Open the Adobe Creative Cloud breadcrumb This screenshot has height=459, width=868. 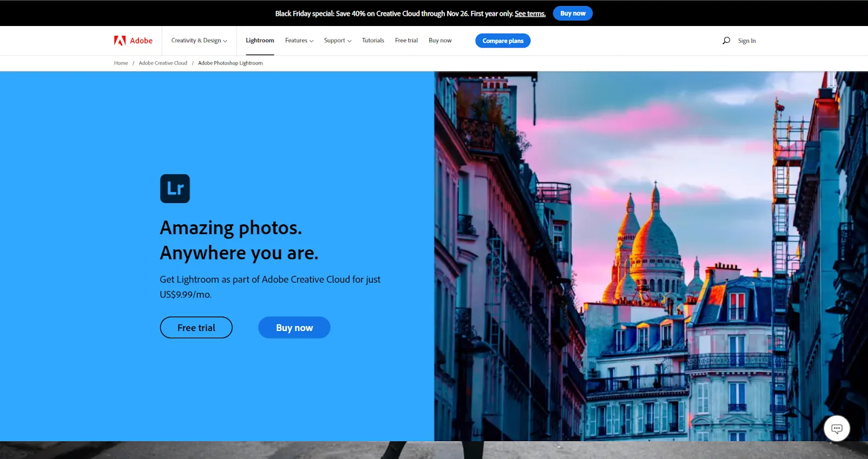pyautogui.click(x=163, y=63)
